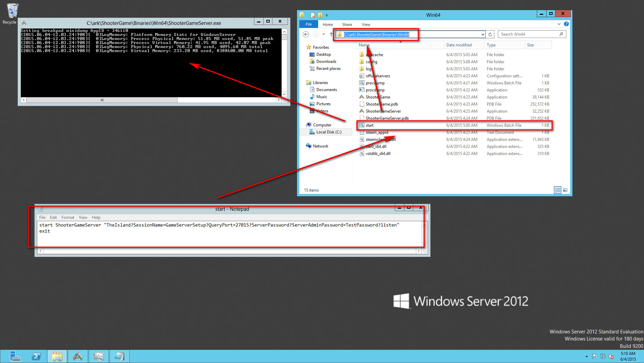Click inside the Notepad text area
Screen dimensions: 644x363
click(230, 235)
